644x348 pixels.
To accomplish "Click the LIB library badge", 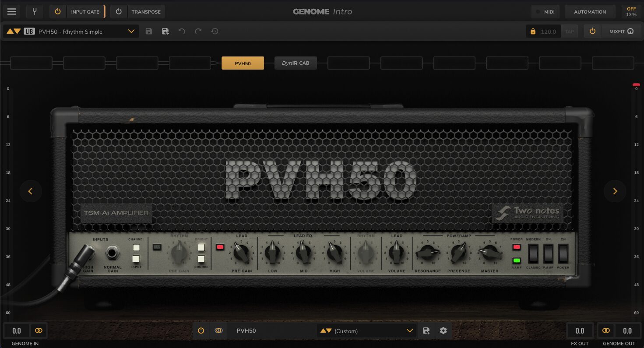I will [x=29, y=32].
